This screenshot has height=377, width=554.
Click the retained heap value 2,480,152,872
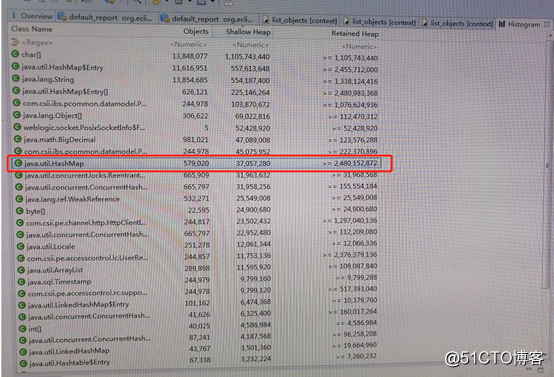(355, 163)
